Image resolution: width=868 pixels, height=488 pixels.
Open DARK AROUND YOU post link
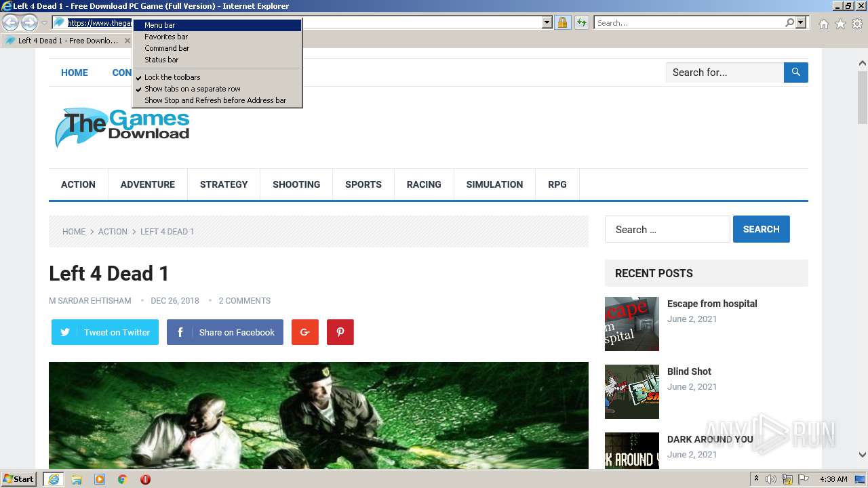click(710, 439)
